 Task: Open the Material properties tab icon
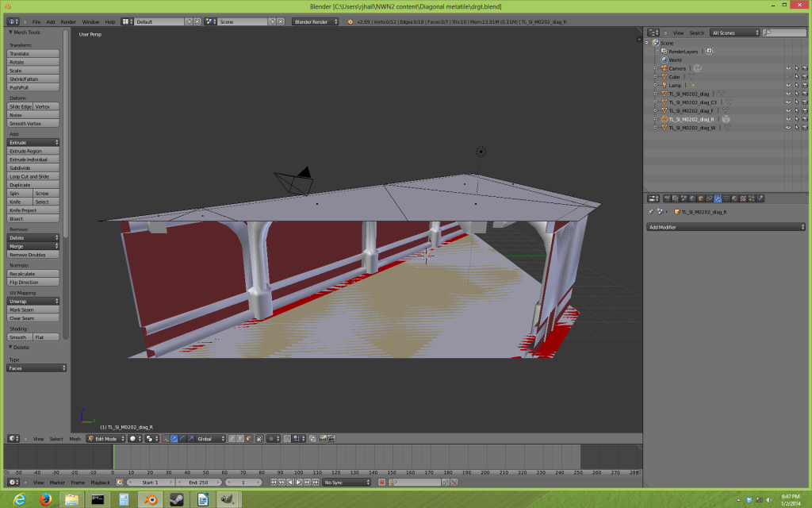735,198
